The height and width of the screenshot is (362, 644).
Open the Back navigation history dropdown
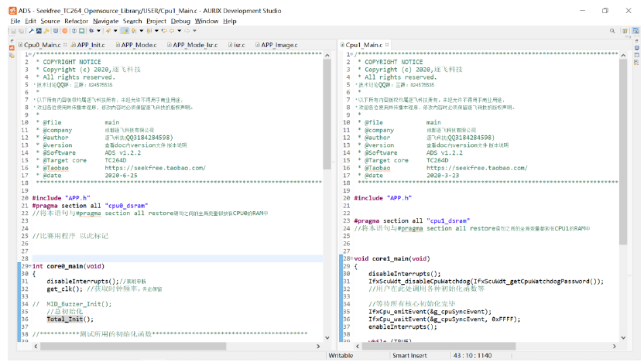click(180, 31)
